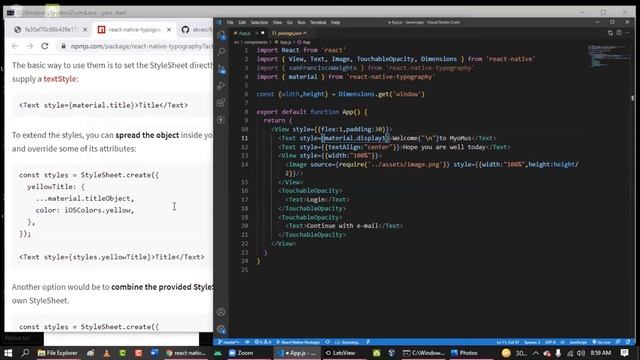Click the 'Continue with e-mail' text on line 20
Viewport: 640px width, 360px height.
(x=342, y=226)
